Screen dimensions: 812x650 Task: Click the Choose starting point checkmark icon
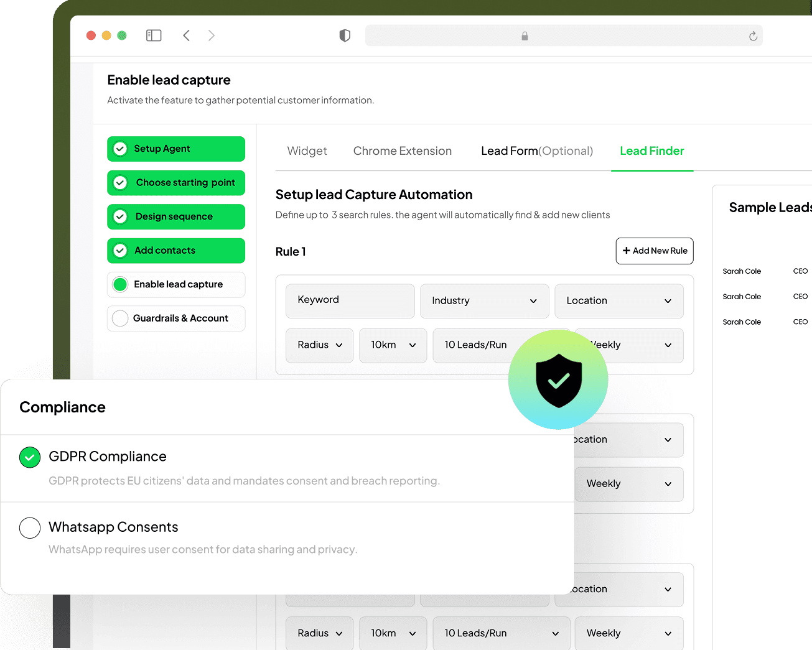[121, 183]
